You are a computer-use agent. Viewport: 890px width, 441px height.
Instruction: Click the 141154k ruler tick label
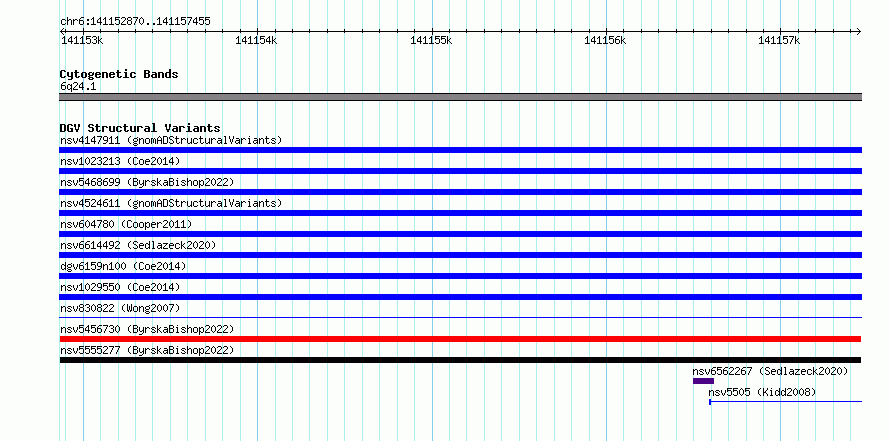[256, 40]
